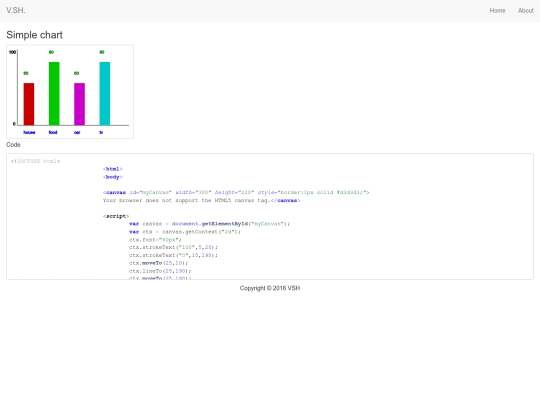Click the magenta car bar
540x405 pixels.
click(x=80, y=104)
